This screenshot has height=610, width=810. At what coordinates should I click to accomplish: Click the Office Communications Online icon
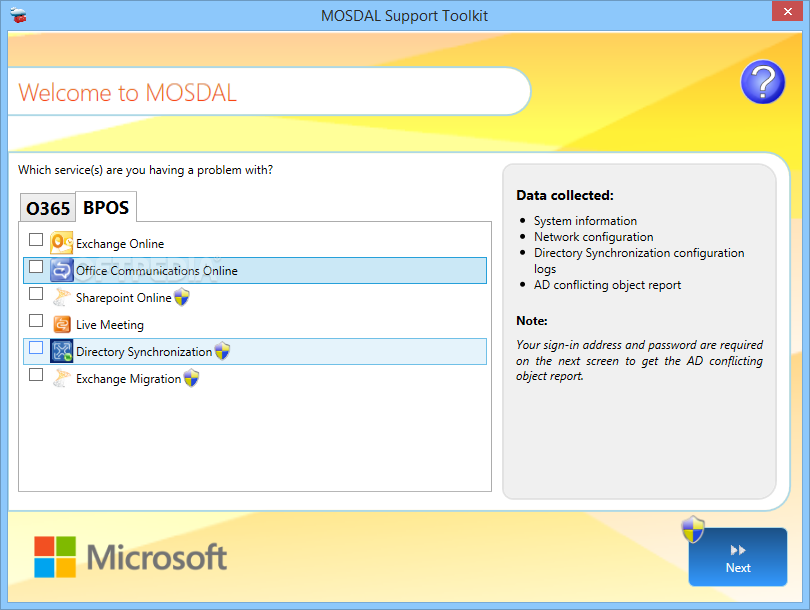click(x=61, y=270)
